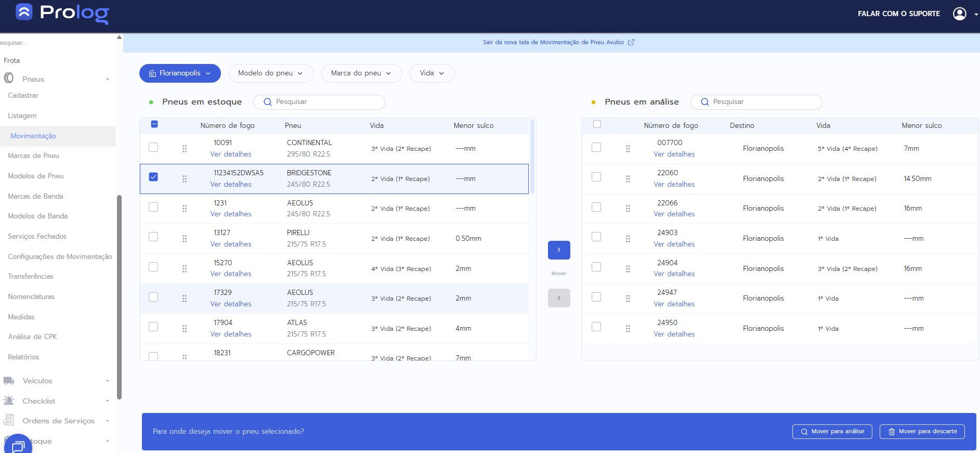
Task: Go to Listagem in sidebar menu
Action: [22, 115]
